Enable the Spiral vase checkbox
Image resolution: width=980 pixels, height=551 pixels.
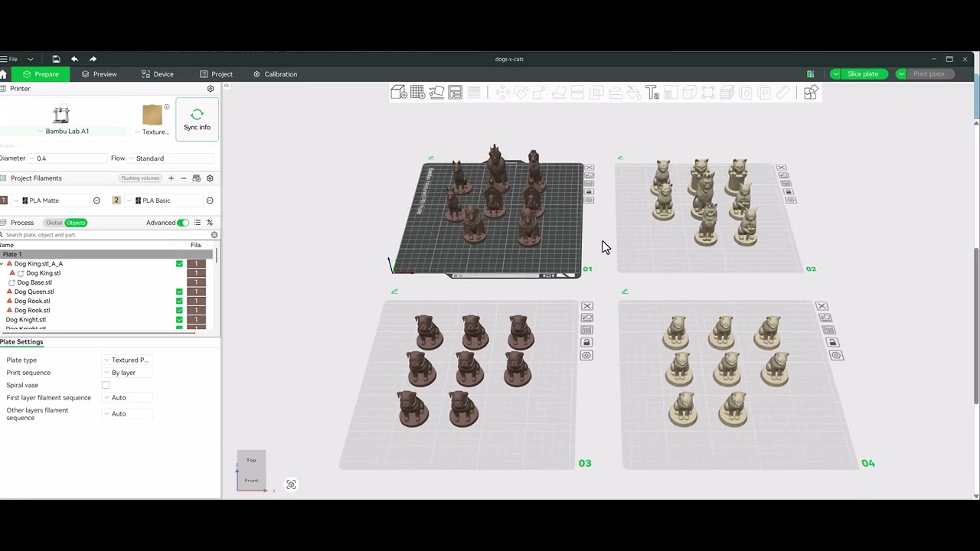click(x=106, y=385)
